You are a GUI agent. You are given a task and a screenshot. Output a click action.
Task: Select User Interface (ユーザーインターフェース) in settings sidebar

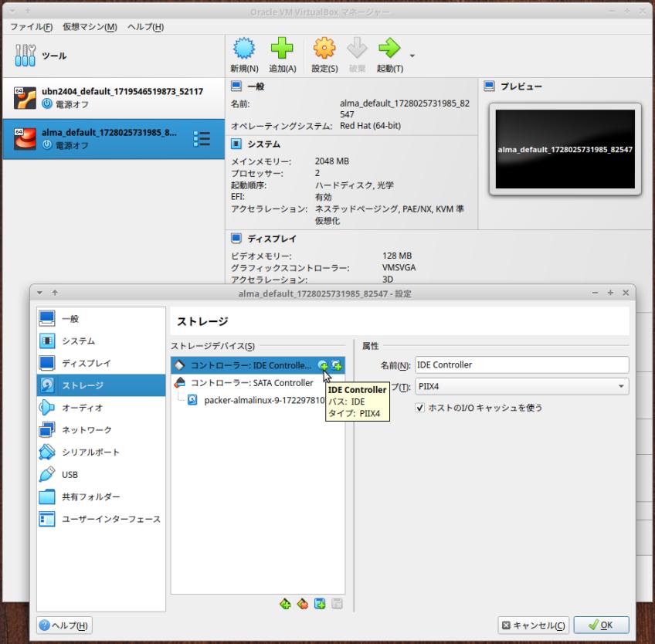coord(101,519)
